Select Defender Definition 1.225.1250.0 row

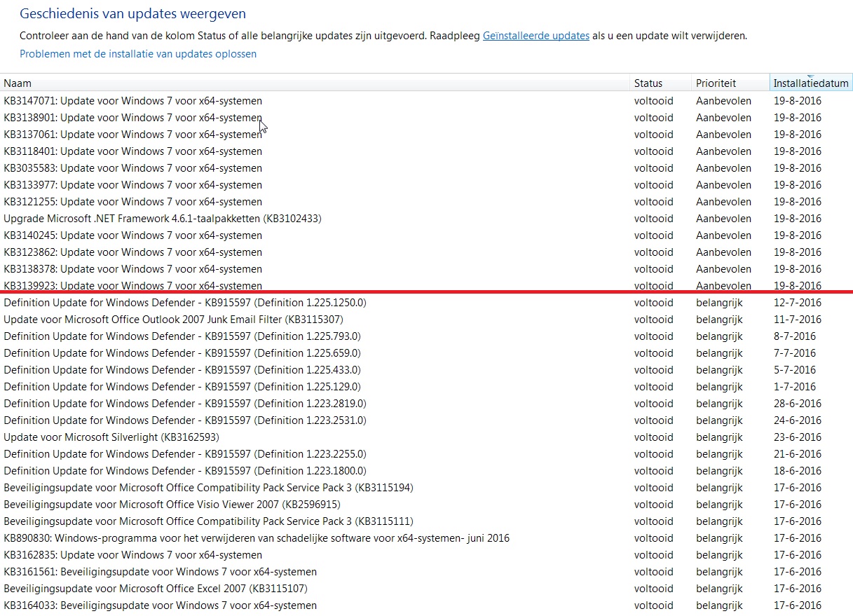(426, 303)
